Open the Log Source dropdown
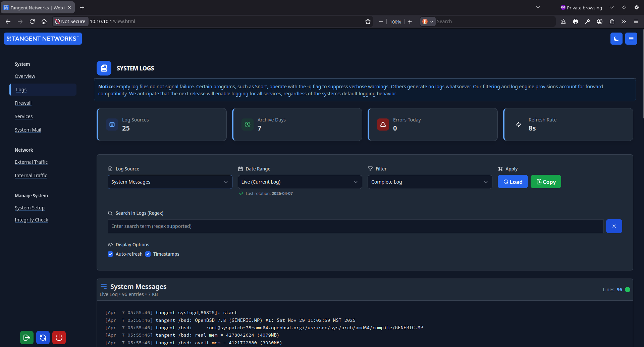644x347 pixels. point(170,182)
